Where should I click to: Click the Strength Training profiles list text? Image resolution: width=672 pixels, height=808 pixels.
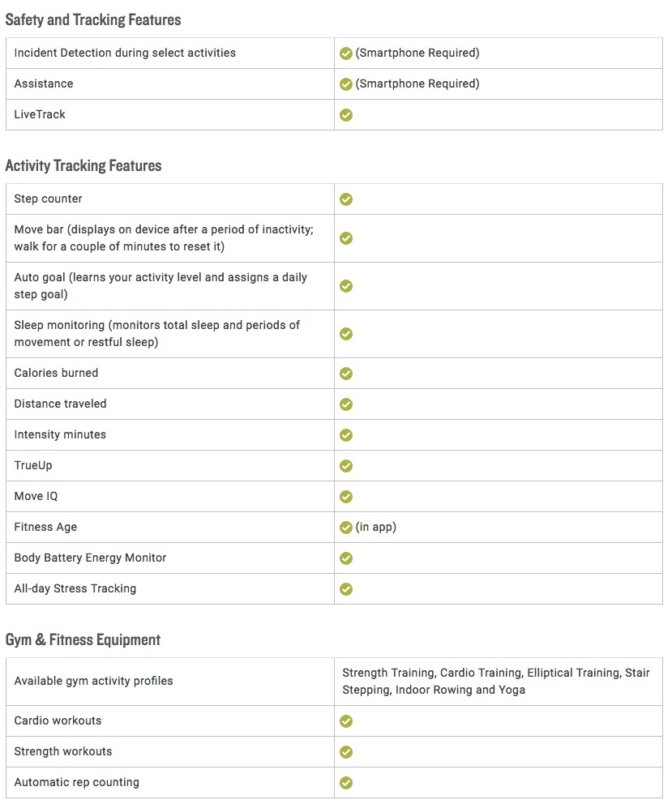(496, 682)
